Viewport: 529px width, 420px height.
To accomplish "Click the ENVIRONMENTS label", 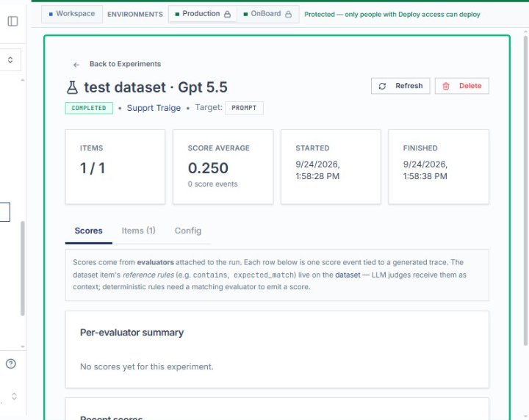I will click(135, 14).
